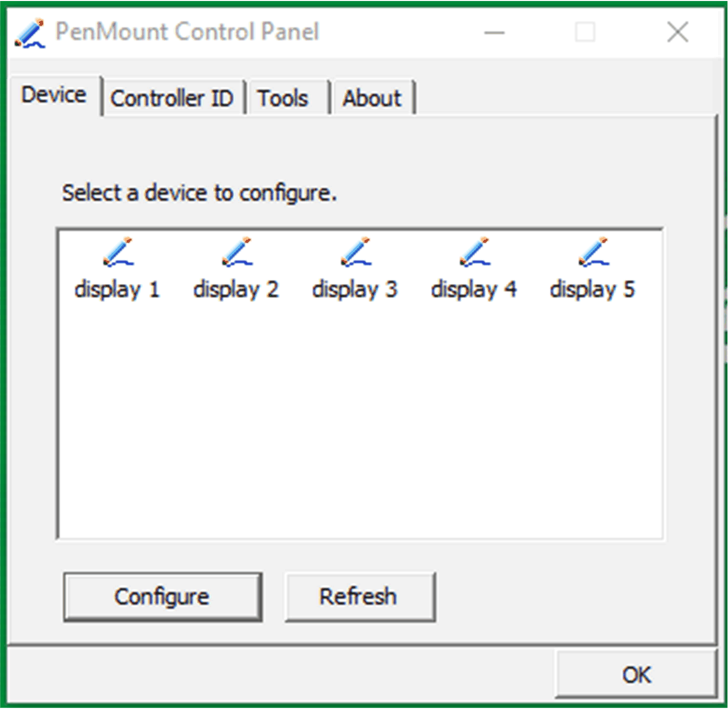Viewport: 728px width, 709px height.
Task: Select the display 2 pen icon
Action: (237, 252)
